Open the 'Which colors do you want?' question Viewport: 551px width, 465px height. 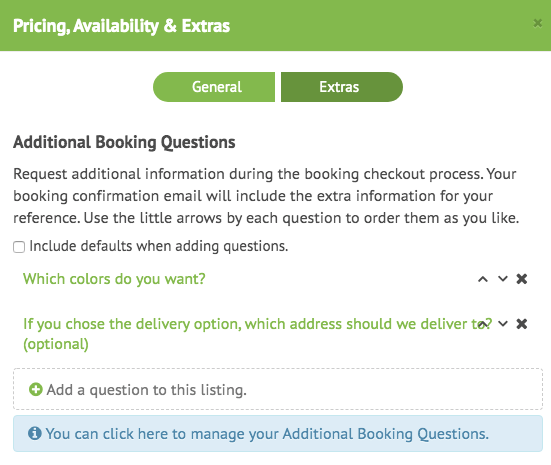tap(114, 279)
